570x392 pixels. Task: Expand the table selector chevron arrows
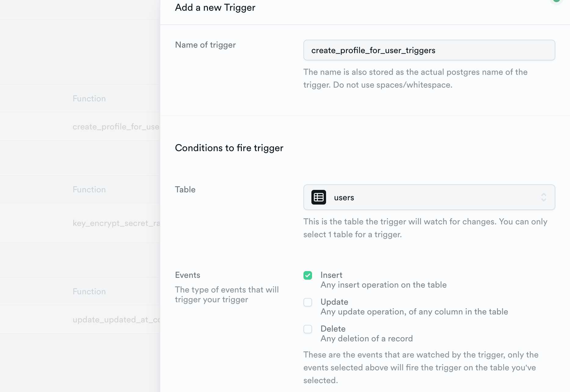click(x=543, y=197)
